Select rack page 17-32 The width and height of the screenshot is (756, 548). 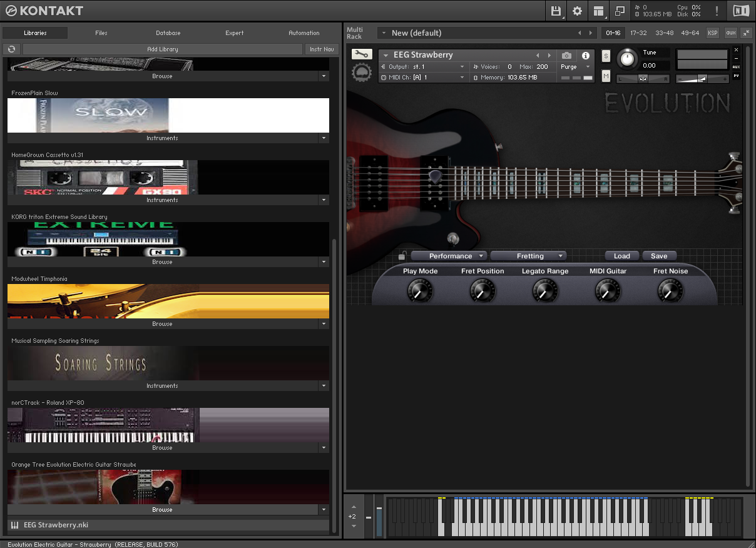[638, 33]
